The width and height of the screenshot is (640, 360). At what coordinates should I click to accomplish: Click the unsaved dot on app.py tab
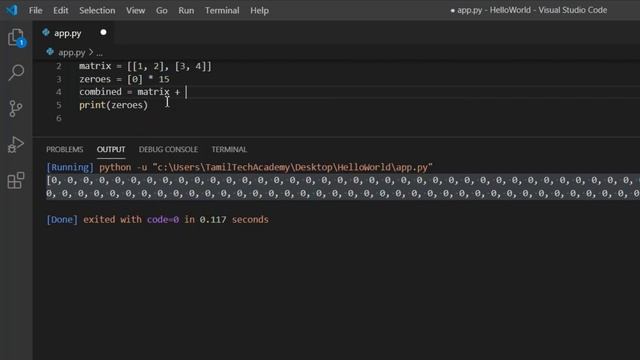pos(103,32)
